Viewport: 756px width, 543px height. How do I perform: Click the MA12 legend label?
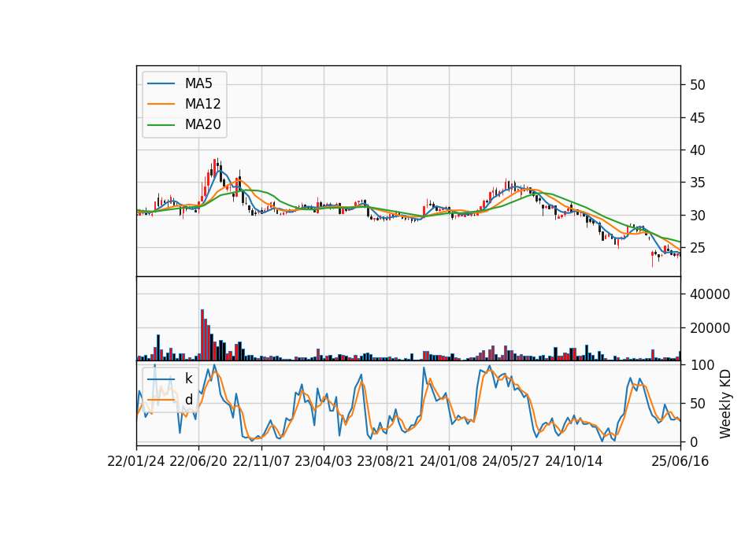click(x=202, y=104)
